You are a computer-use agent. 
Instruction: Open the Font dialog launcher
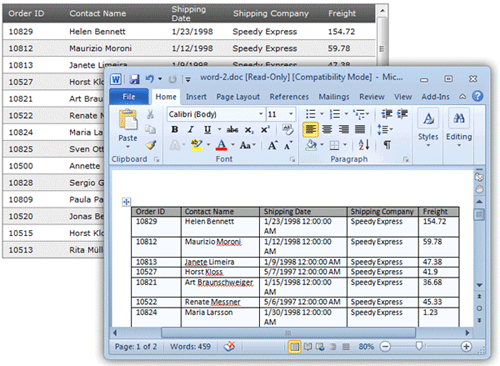point(292,160)
